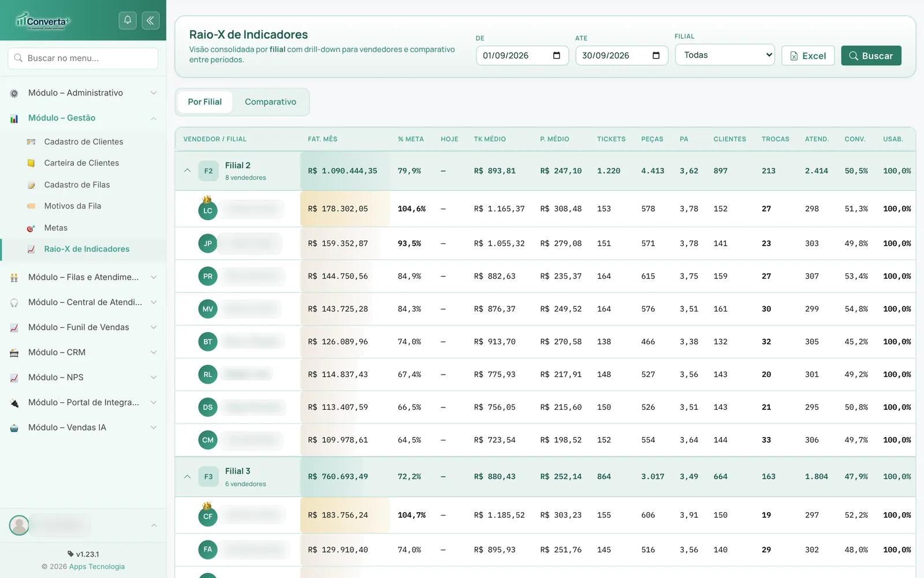Open the Filial dropdown showing Todas

pyautogui.click(x=725, y=55)
